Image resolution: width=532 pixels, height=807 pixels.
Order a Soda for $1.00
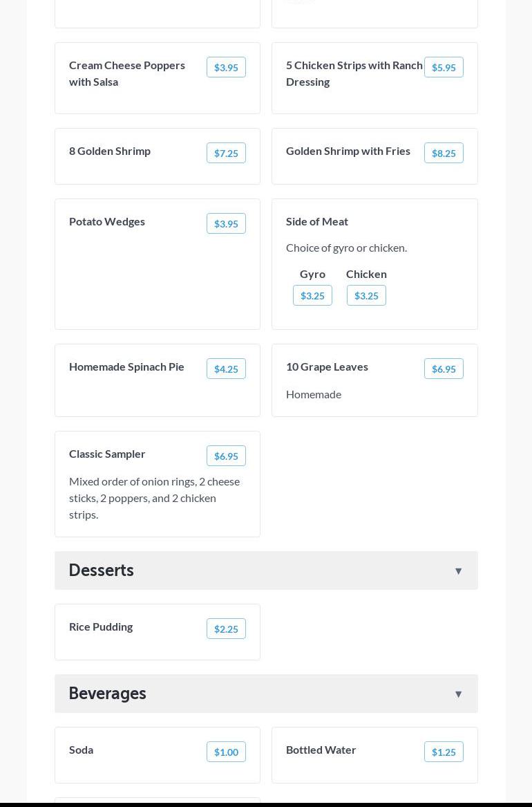coord(226,752)
